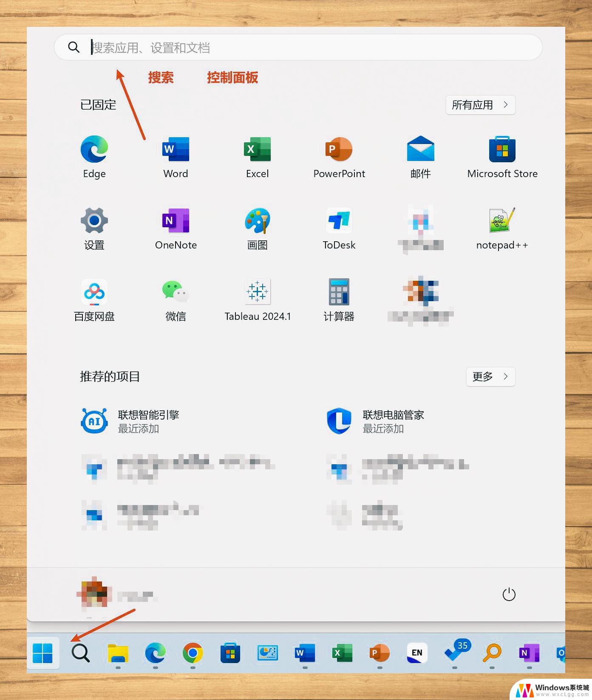Open Excel in the pinned section

point(257,157)
